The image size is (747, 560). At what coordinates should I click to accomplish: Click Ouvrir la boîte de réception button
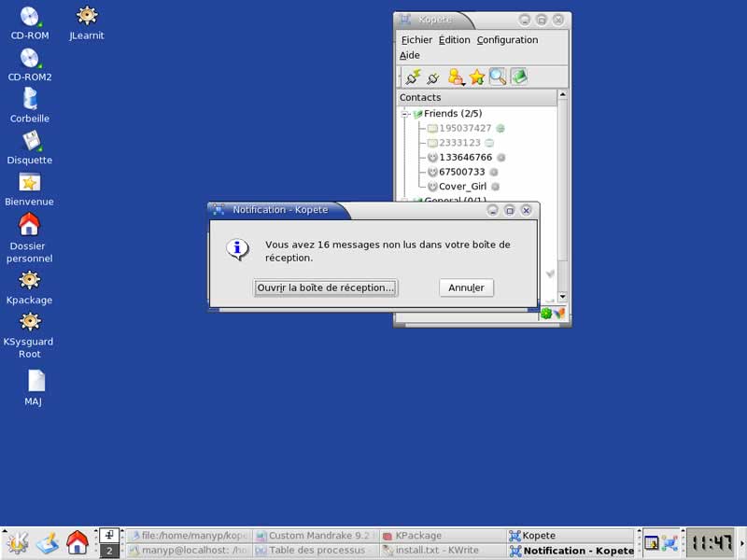coord(326,287)
